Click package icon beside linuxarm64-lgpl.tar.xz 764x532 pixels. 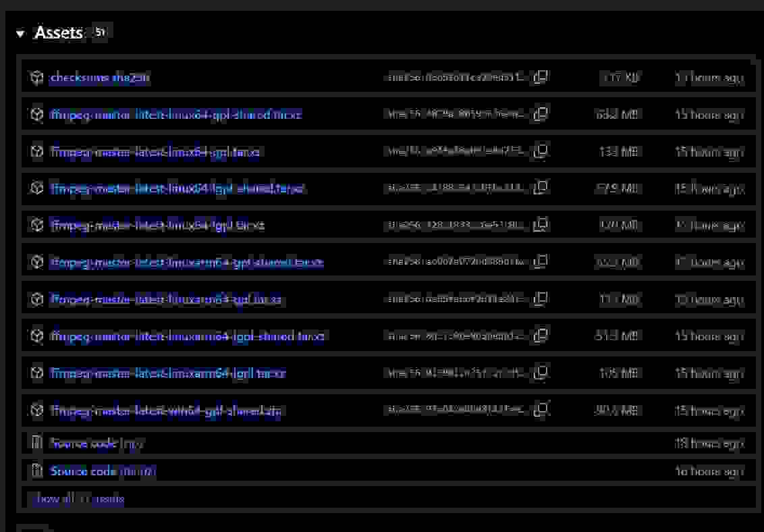click(37, 373)
